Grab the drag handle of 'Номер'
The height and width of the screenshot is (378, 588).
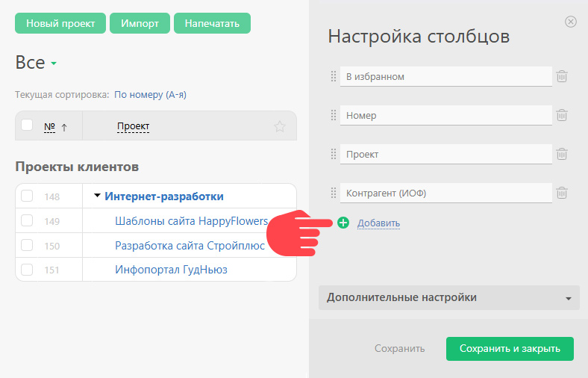tap(334, 115)
